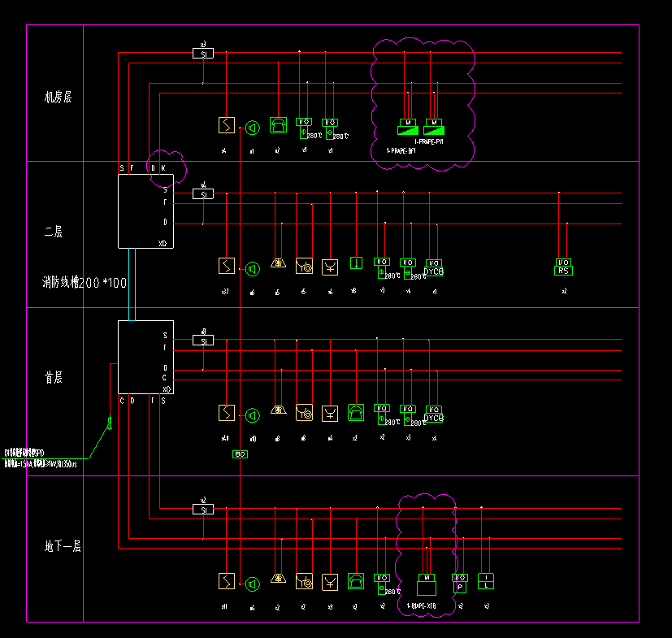Click the yellow S symbol on the 机房层 row
This screenshot has width=672, height=638.
tap(227, 125)
